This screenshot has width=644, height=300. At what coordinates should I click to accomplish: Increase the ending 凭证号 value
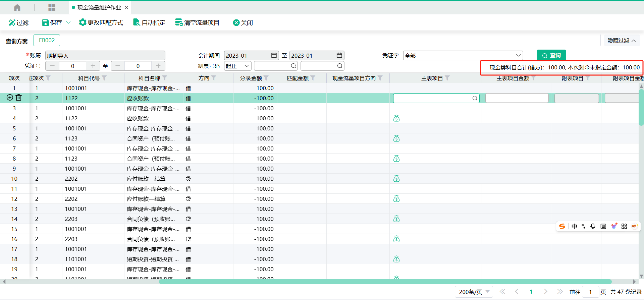(x=158, y=66)
